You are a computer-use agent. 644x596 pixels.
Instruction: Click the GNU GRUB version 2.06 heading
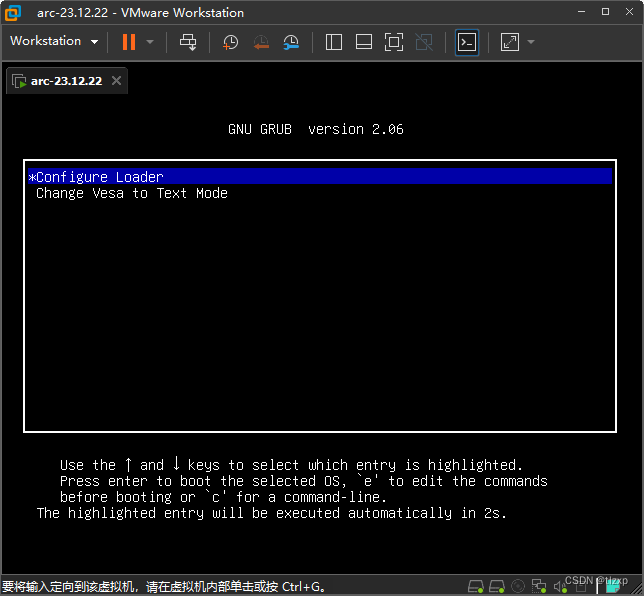pos(315,129)
